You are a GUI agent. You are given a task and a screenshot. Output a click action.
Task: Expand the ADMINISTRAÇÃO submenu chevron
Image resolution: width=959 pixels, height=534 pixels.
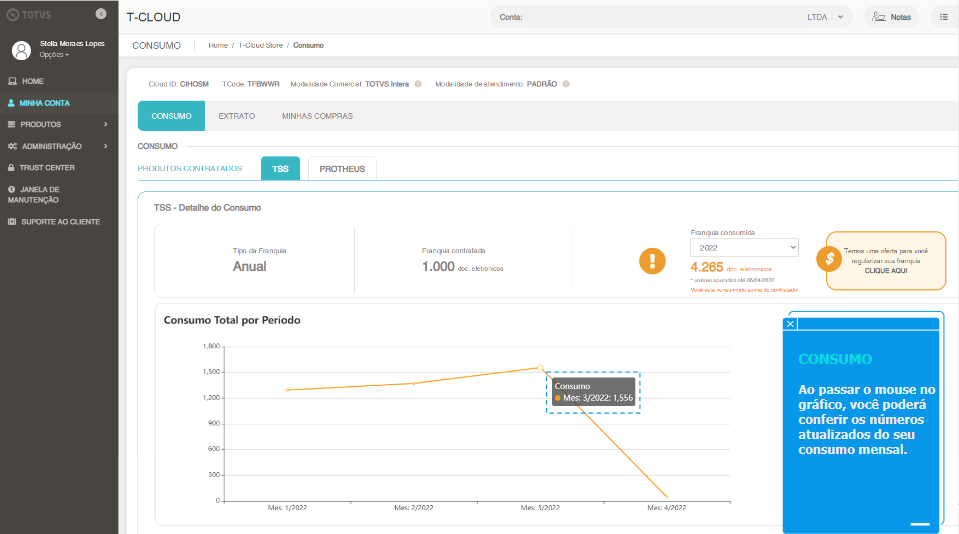(x=106, y=146)
